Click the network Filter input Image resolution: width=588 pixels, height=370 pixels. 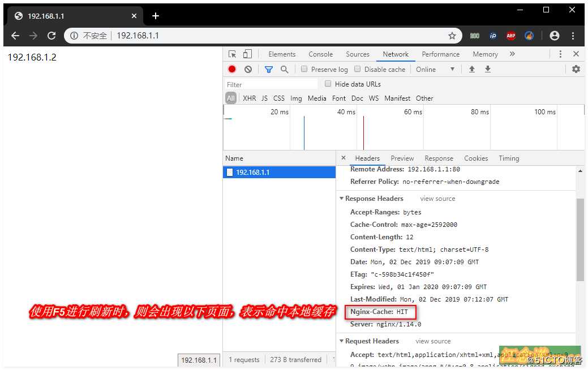coord(271,84)
